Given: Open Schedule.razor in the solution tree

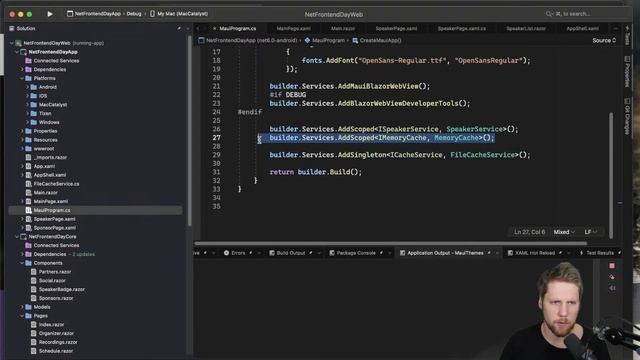Looking at the screenshot, I should point(56,351).
